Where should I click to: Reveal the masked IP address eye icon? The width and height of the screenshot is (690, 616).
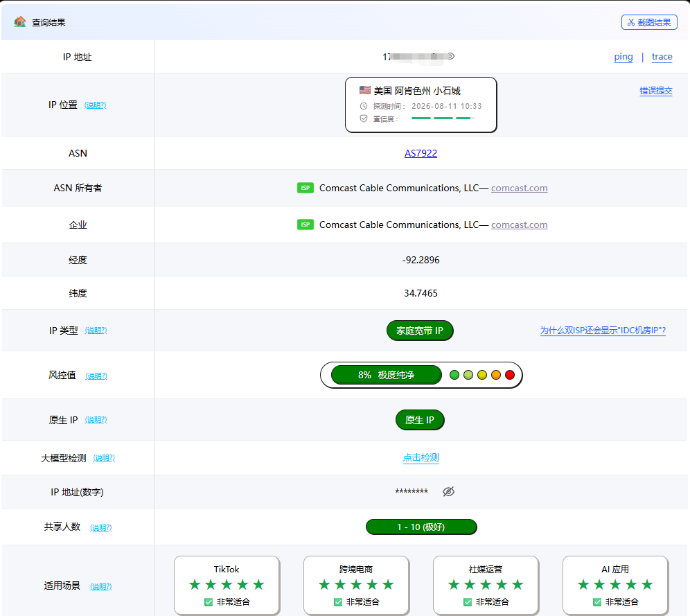tap(451, 56)
